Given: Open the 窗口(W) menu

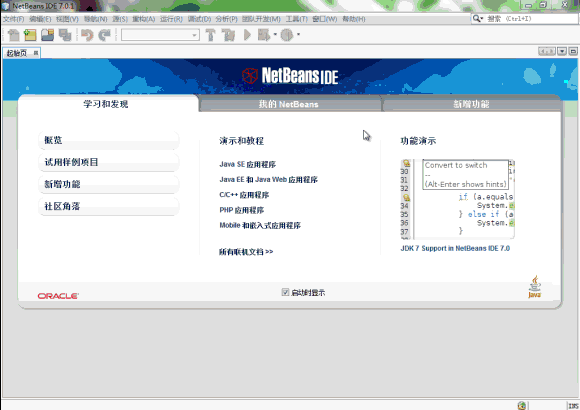Looking at the screenshot, I should coord(324,19).
